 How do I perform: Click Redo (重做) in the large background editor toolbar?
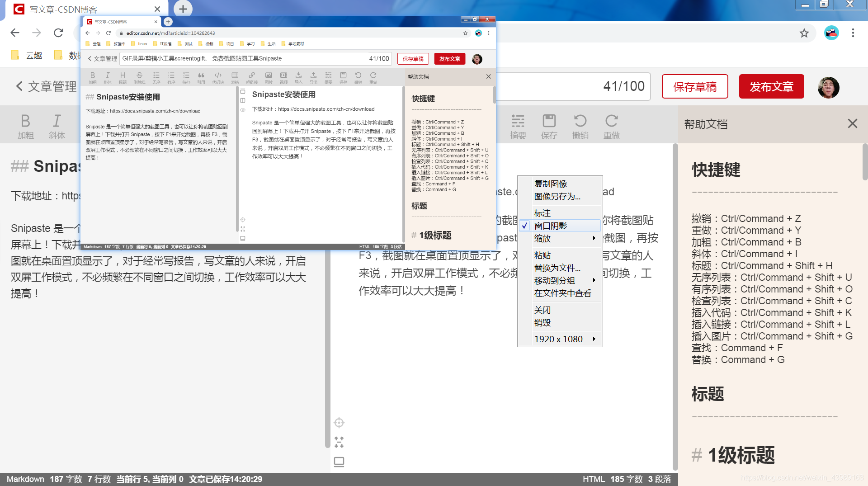tap(612, 126)
